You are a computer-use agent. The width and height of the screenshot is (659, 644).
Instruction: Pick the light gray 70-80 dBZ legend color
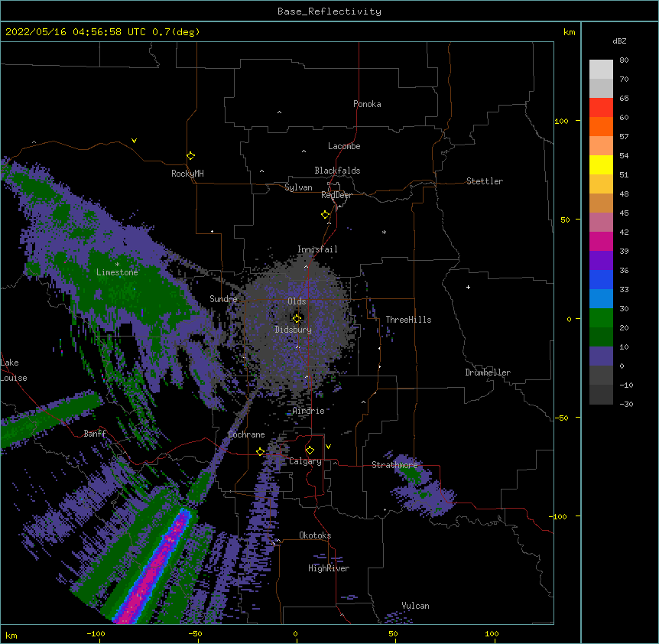pyautogui.click(x=601, y=70)
